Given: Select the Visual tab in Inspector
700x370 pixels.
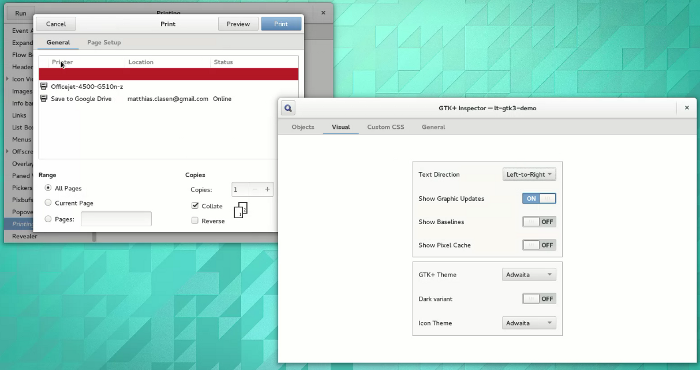Looking at the screenshot, I should (341, 127).
